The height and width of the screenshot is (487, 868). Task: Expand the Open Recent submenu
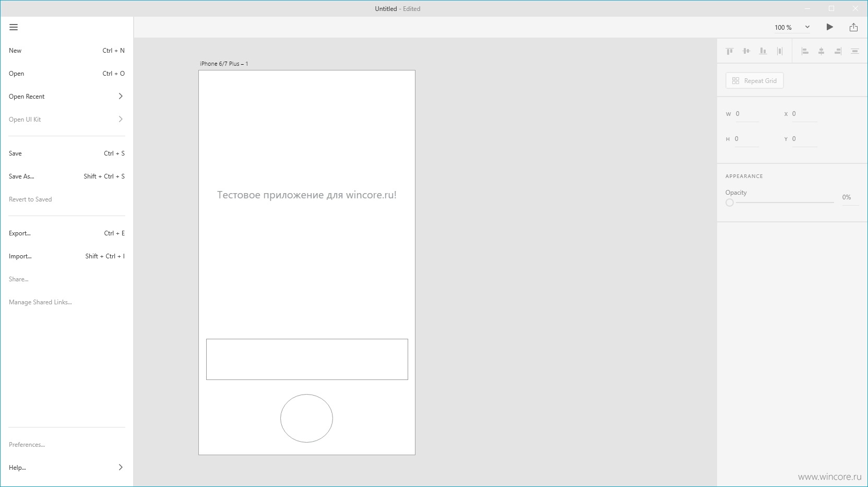[67, 97]
